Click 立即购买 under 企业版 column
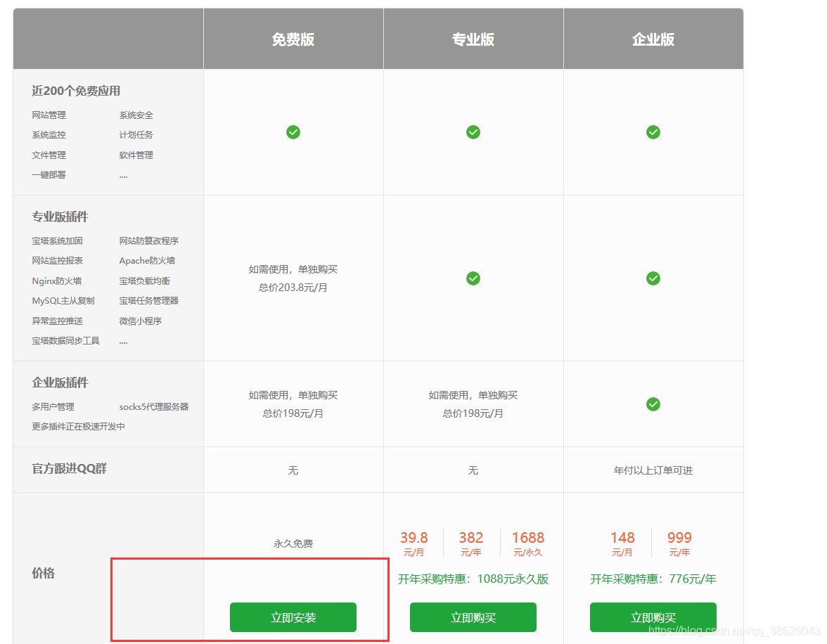The image size is (827, 644). (x=653, y=617)
